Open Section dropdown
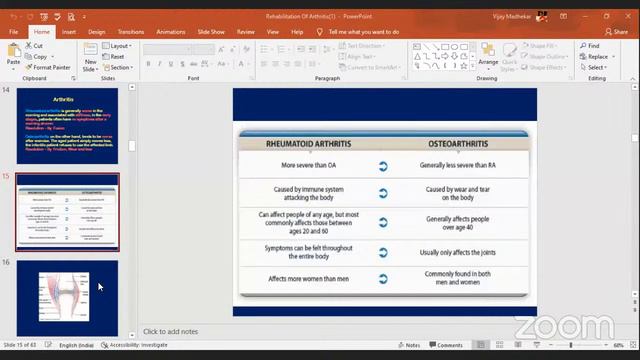 coord(118,67)
